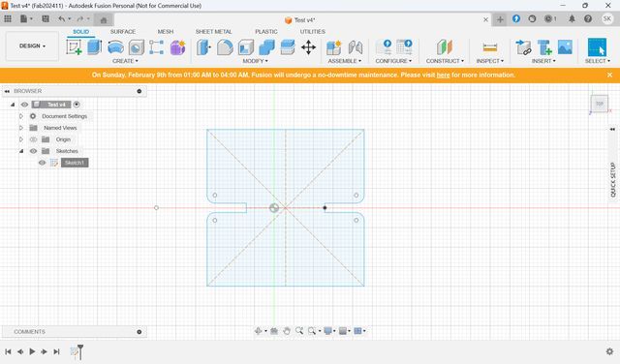This screenshot has height=364, width=620.
Task: Toggle visibility of Test v4 component
Action: pos(24,105)
